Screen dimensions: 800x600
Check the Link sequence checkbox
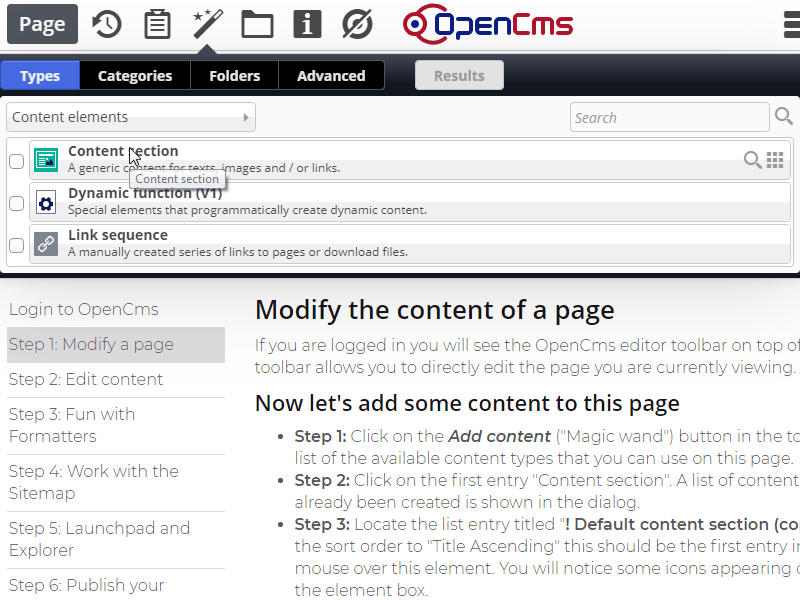pos(15,244)
